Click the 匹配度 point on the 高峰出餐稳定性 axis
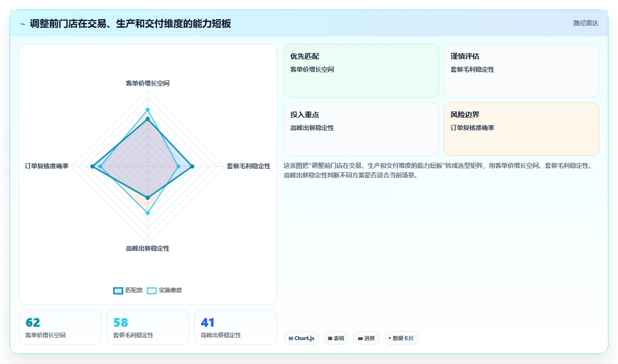618x364 pixels. 147,198
